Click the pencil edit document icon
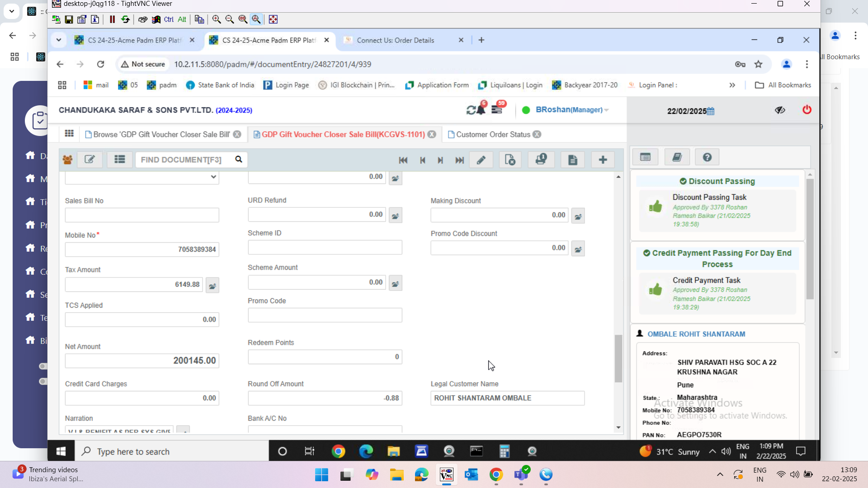The height and width of the screenshot is (488, 868). [481, 160]
